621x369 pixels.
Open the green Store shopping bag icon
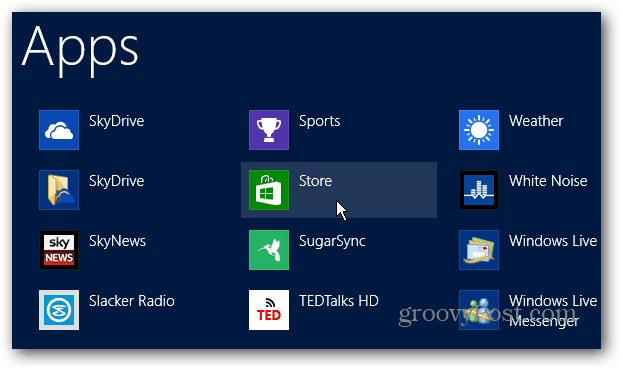pos(269,190)
